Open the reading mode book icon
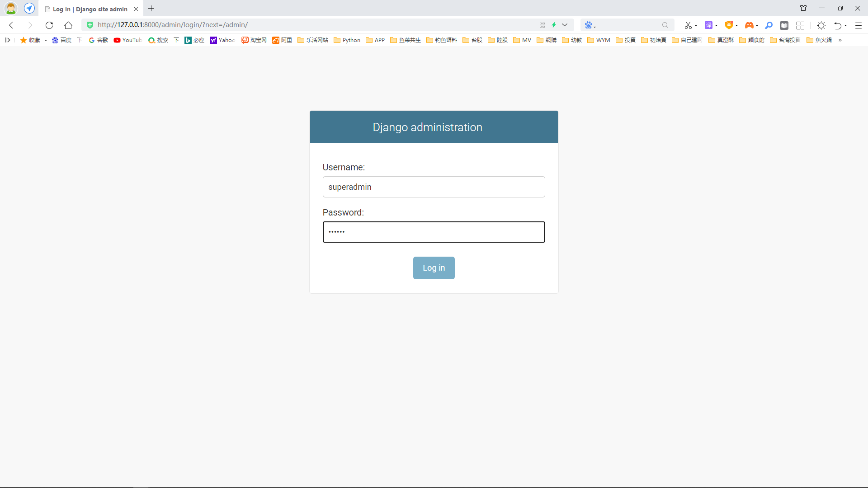The height and width of the screenshot is (488, 868). click(784, 25)
